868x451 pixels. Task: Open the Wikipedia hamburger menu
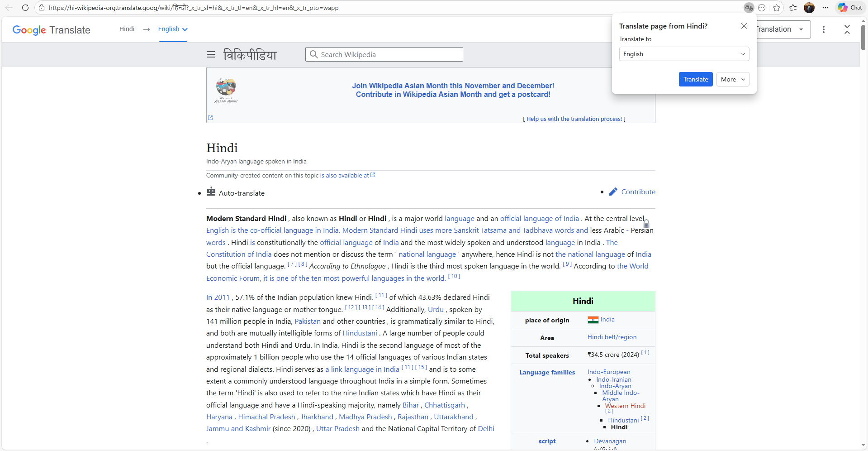(210, 54)
